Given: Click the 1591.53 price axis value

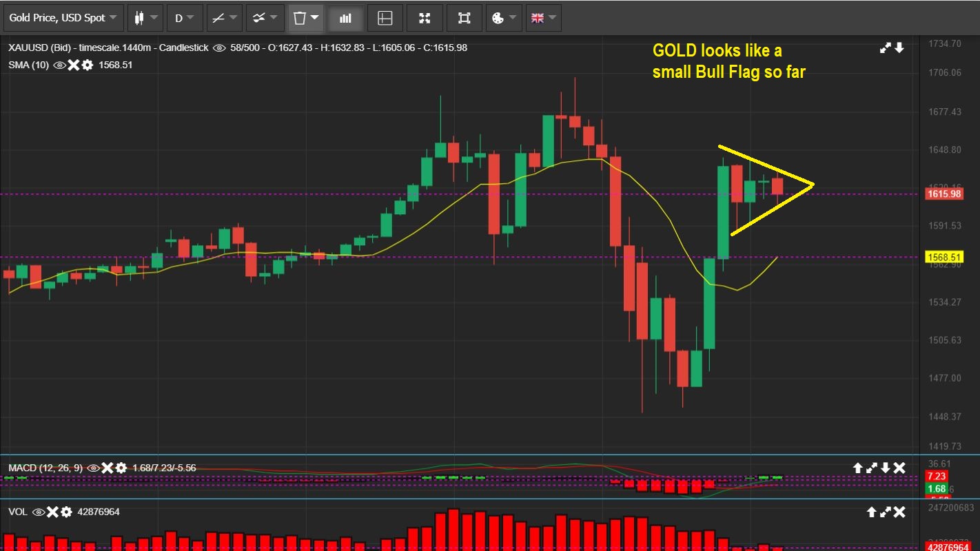Looking at the screenshot, I should 944,226.
